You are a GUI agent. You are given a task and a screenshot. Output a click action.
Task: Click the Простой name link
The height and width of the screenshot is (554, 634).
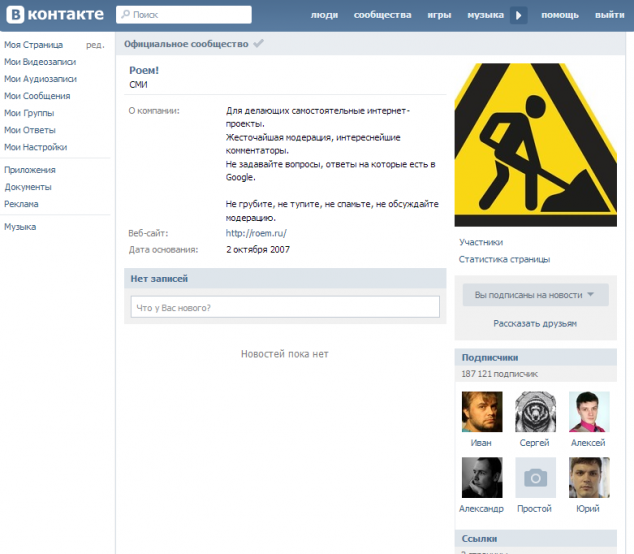[535, 509]
